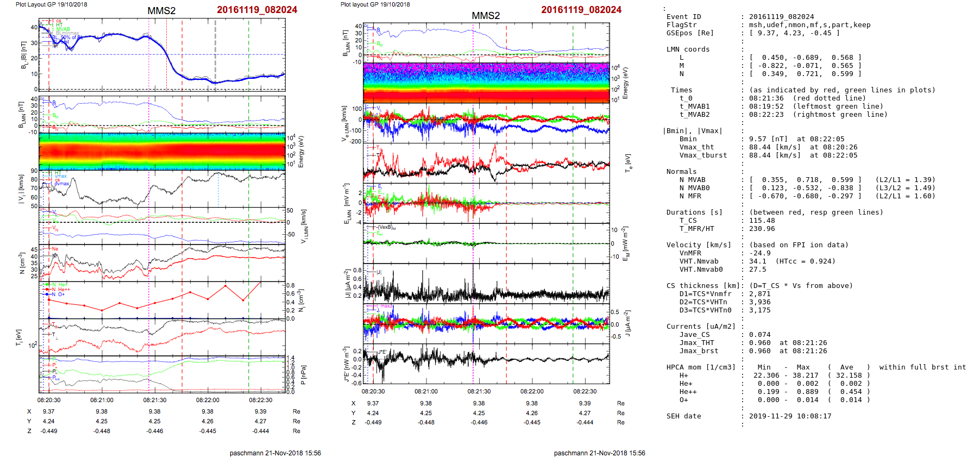The width and height of the screenshot is (980, 457).
Task: Click the cyan dotted marker in the |Vi| panel
Action: (218, 189)
